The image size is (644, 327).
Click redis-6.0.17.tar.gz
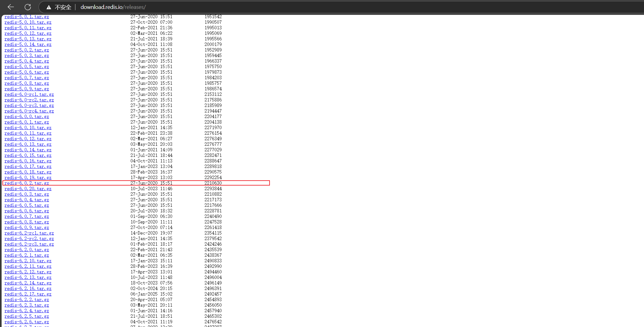click(28, 166)
